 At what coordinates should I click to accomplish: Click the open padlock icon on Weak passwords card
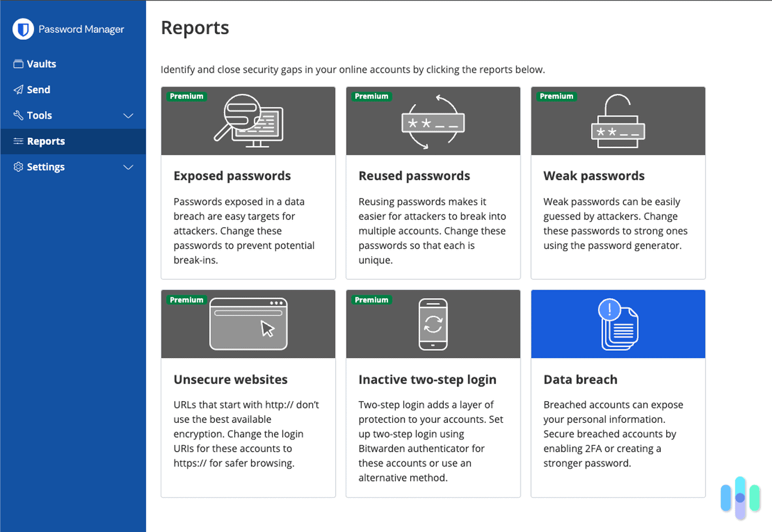(618, 121)
